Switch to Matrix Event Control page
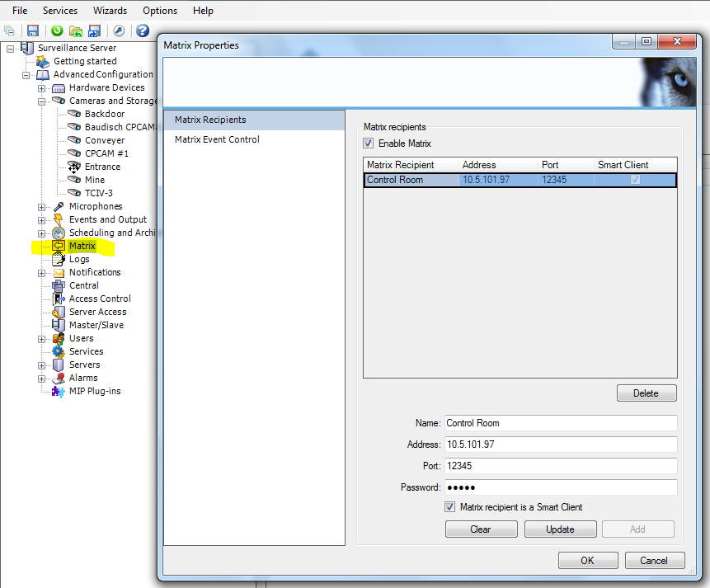710x588 pixels. click(x=217, y=139)
